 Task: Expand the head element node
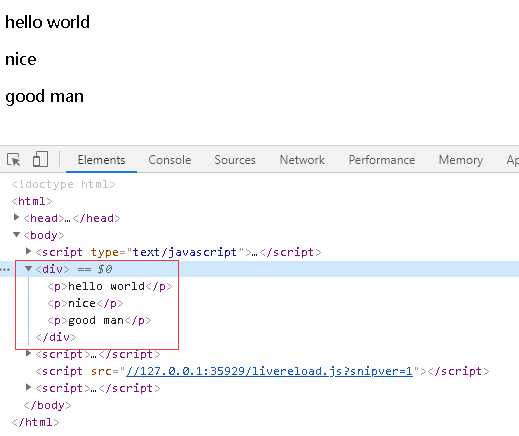pyautogui.click(x=16, y=218)
